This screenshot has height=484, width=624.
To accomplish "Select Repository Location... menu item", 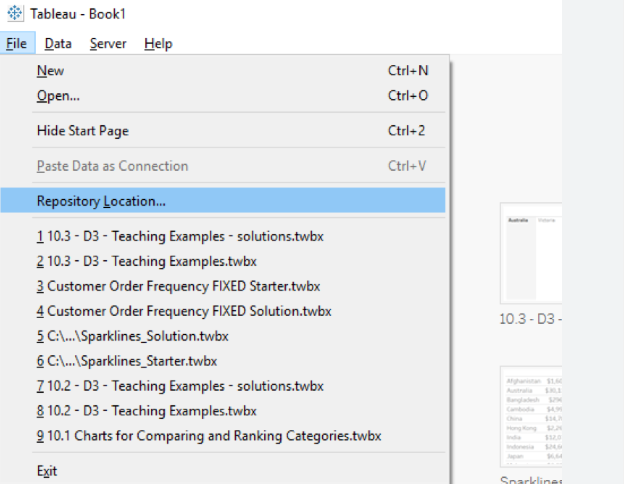I will 223,201.
